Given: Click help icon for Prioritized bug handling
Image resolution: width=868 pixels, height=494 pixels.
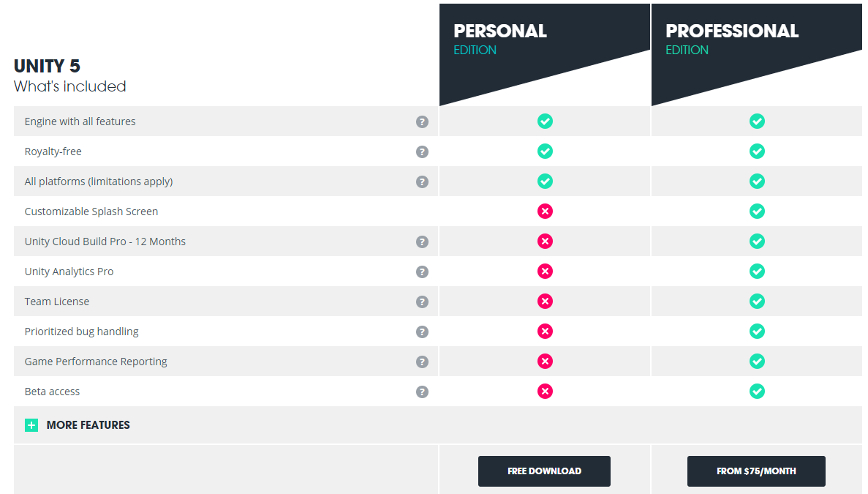Looking at the screenshot, I should 423,332.
